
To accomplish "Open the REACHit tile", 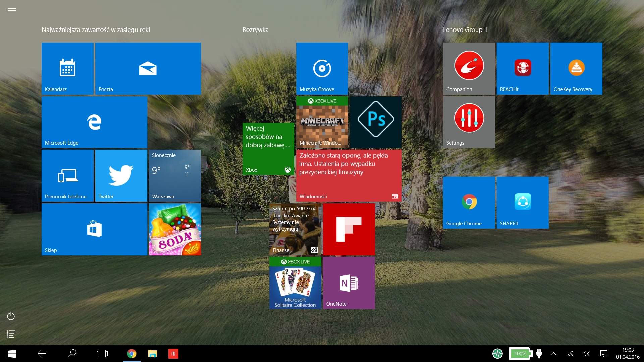I will point(523,68).
